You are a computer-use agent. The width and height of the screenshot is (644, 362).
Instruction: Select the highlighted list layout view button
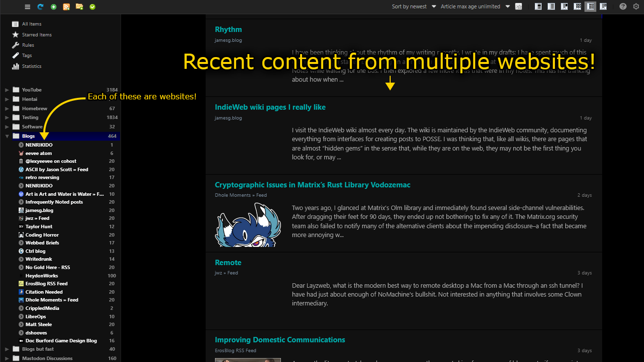pos(590,6)
